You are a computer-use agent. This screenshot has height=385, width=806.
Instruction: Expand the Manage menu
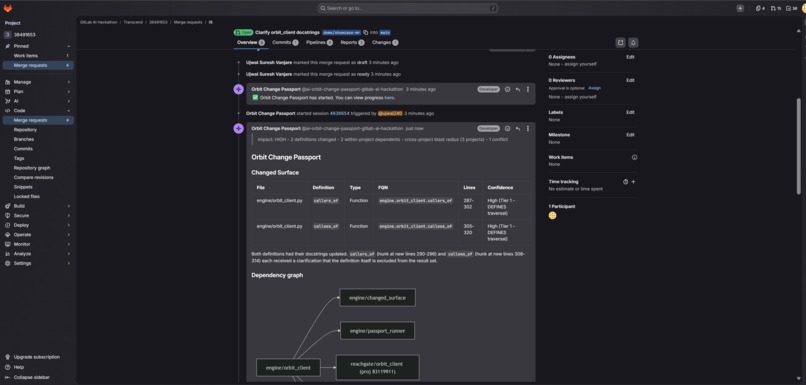(x=38, y=82)
